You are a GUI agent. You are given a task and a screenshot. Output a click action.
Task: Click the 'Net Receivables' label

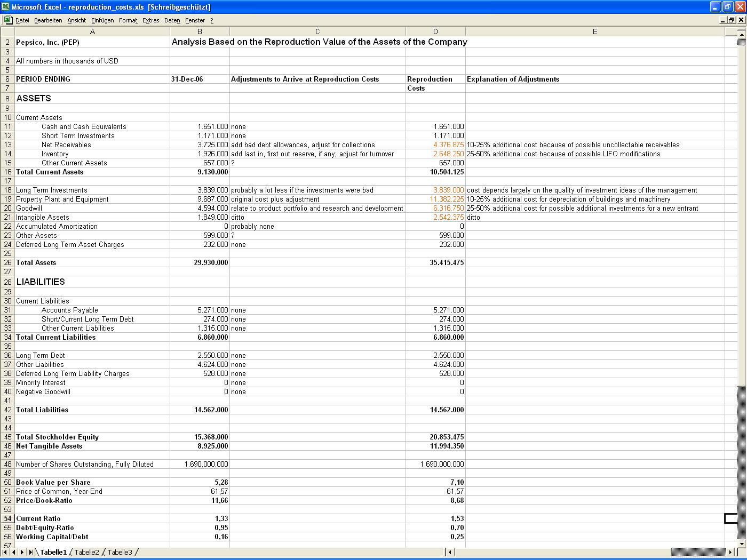pos(66,145)
